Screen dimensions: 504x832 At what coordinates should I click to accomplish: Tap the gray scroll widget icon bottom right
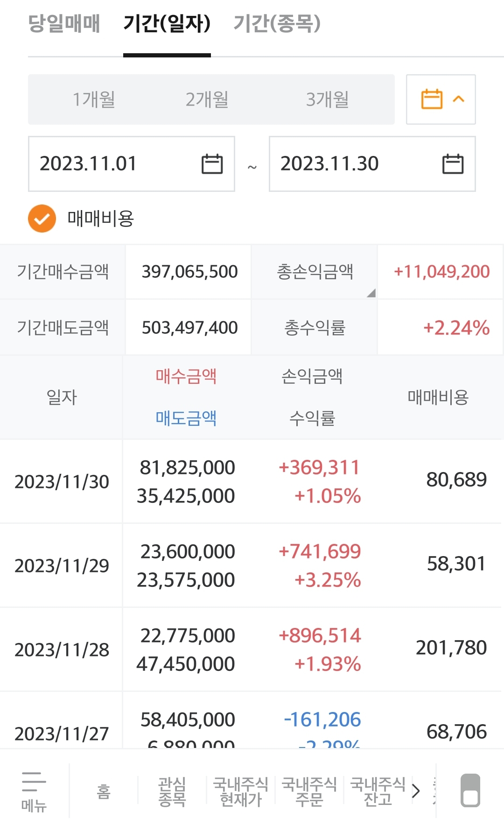[x=470, y=790]
